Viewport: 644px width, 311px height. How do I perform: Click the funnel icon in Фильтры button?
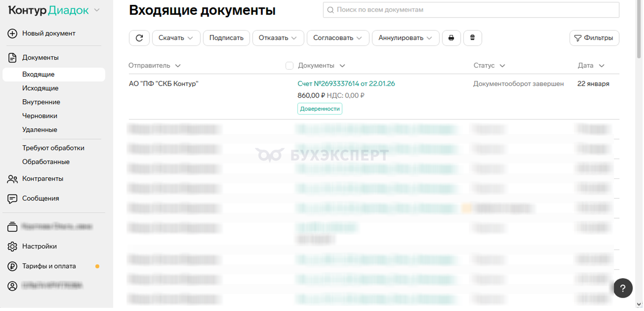(x=578, y=38)
